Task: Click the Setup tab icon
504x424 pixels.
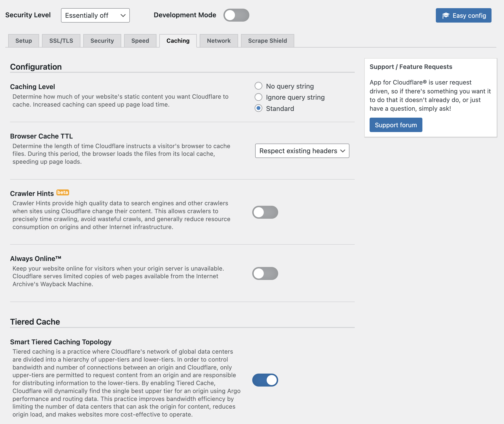Action: pos(24,40)
